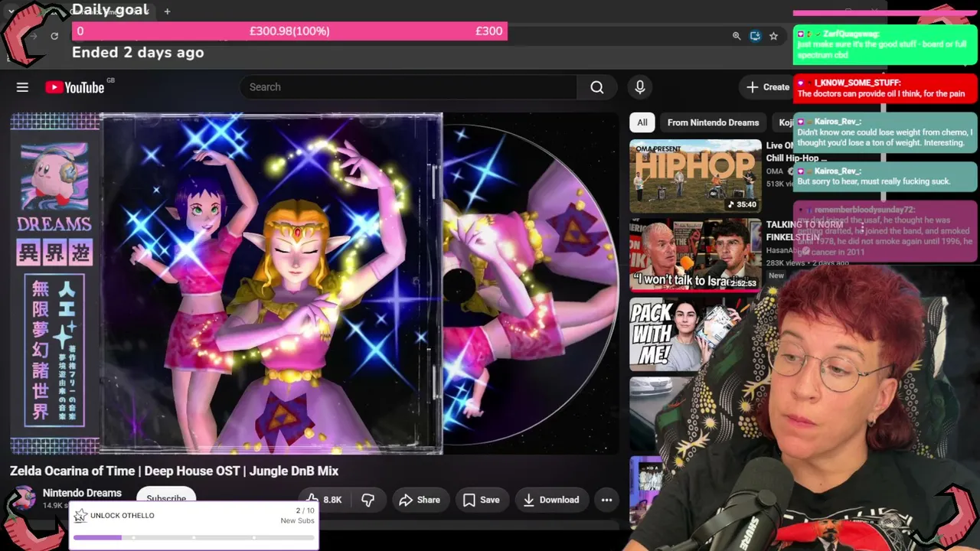Go to YouTube home via the logo
980x551 pixels.
[x=75, y=87]
